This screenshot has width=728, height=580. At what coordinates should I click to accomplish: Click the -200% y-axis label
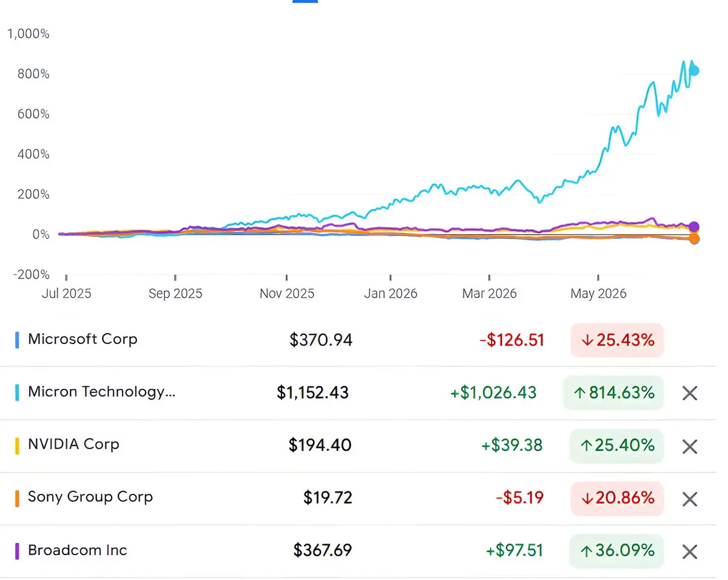pos(32,274)
